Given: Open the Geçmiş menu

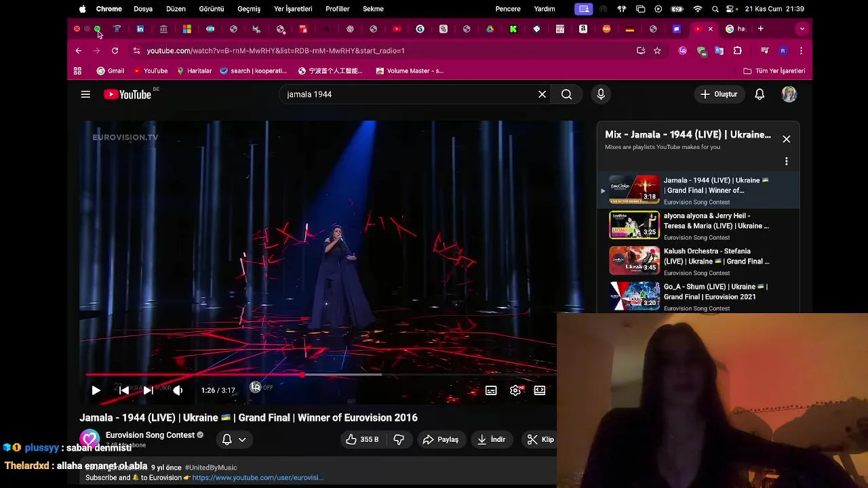Looking at the screenshot, I should 249,9.
